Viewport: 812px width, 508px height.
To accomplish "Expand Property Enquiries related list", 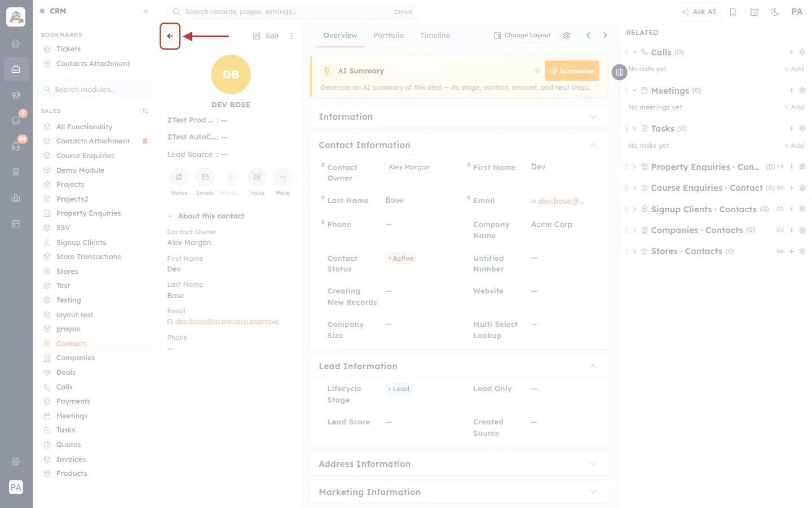I will coord(634,167).
